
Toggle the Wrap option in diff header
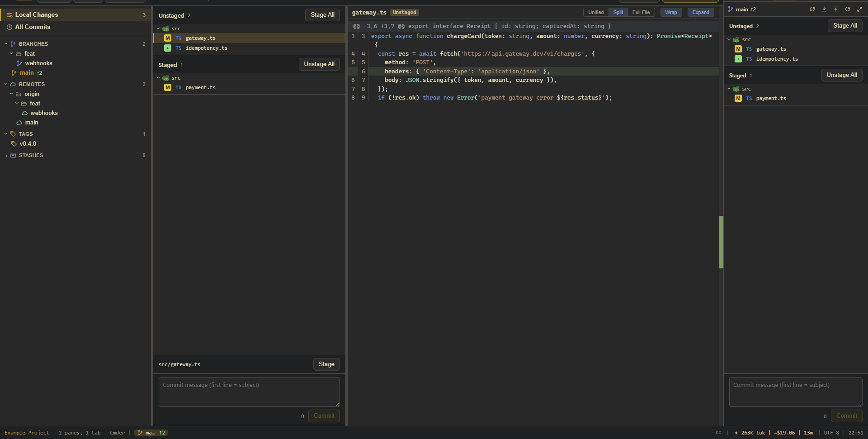point(671,12)
